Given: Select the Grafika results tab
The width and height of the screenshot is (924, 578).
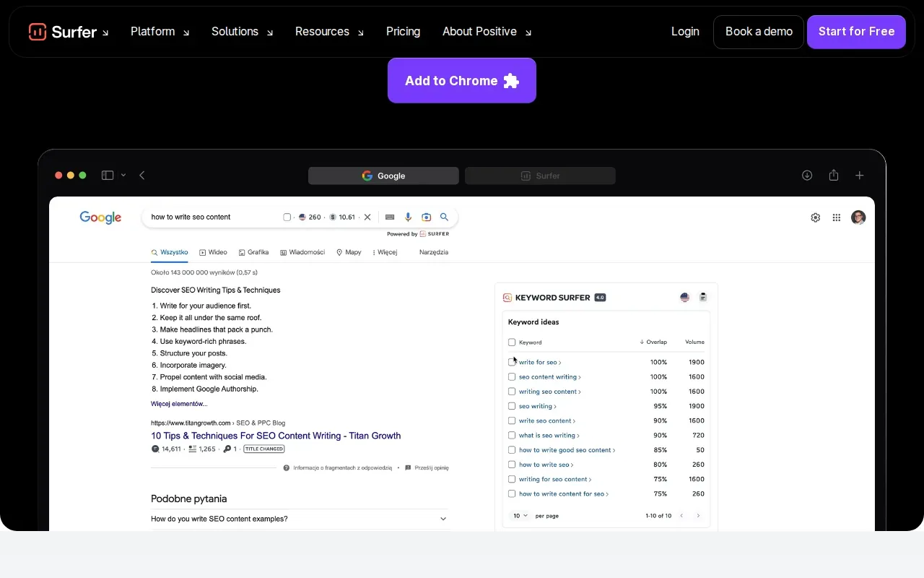Looking at the screenshot, I should pyautogui.click(x=253, y=252).
